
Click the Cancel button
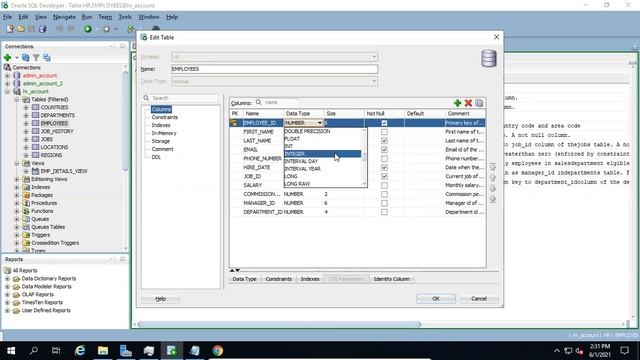479,299
